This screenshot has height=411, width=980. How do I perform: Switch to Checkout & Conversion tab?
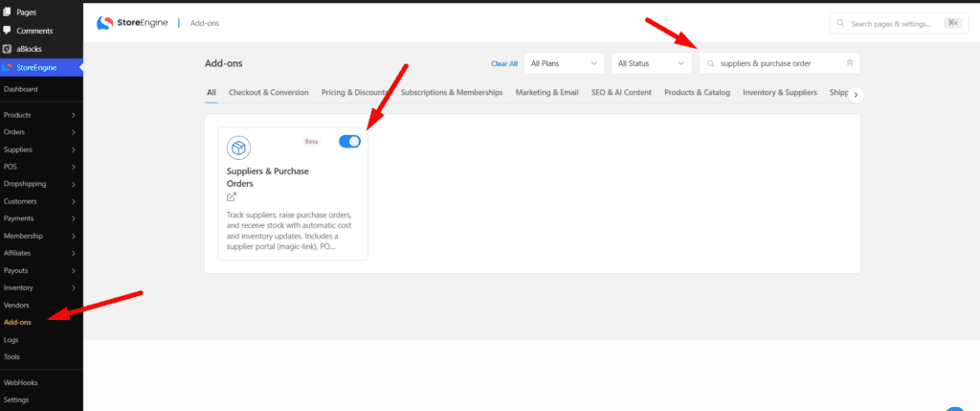click(x=269, y=93)
